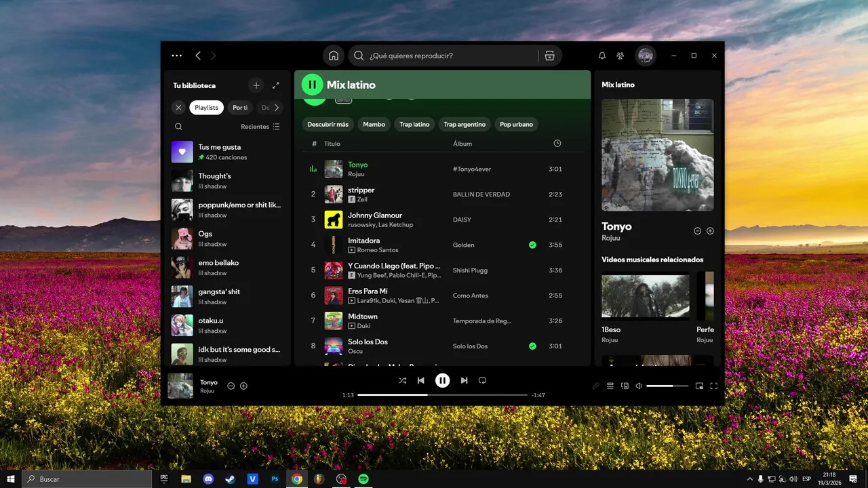
Task: Pause playback in the player bar
Action: coord(442,380)
